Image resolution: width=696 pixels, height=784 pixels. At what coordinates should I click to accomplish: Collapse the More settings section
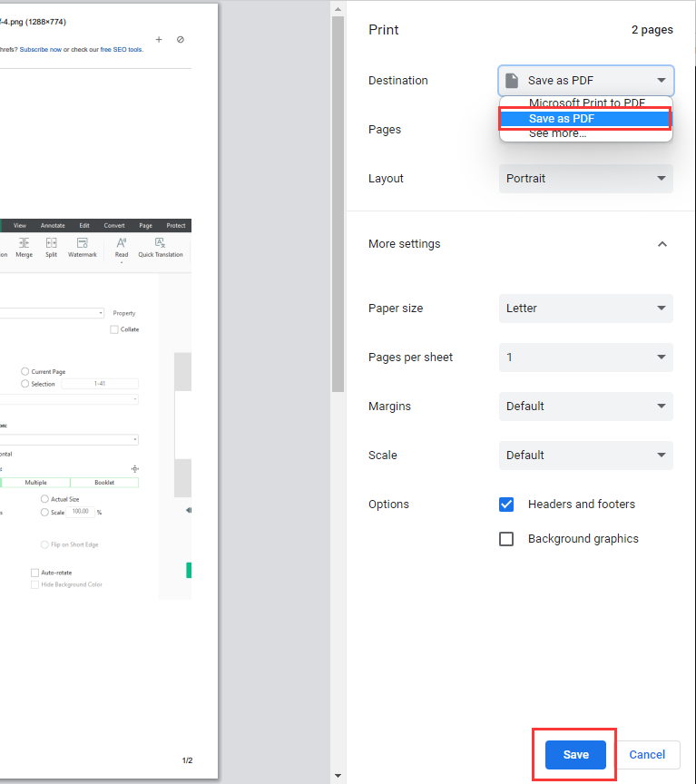tap(662, 243)
